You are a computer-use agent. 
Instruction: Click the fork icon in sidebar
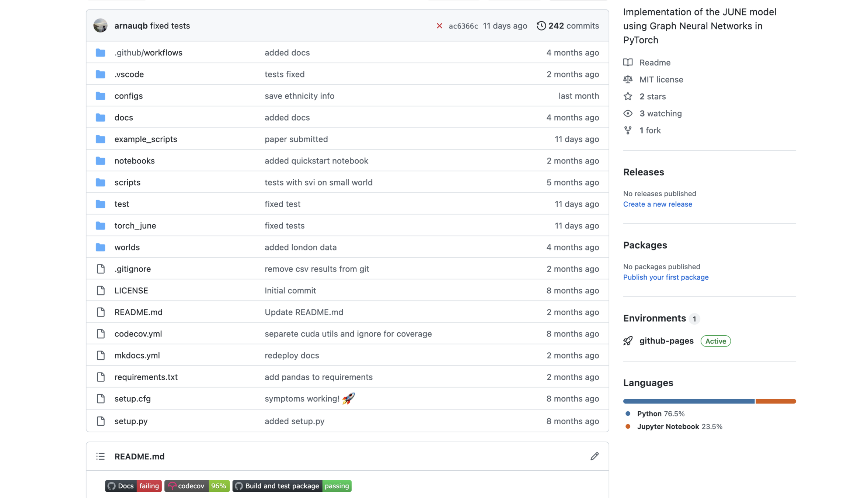628,130
